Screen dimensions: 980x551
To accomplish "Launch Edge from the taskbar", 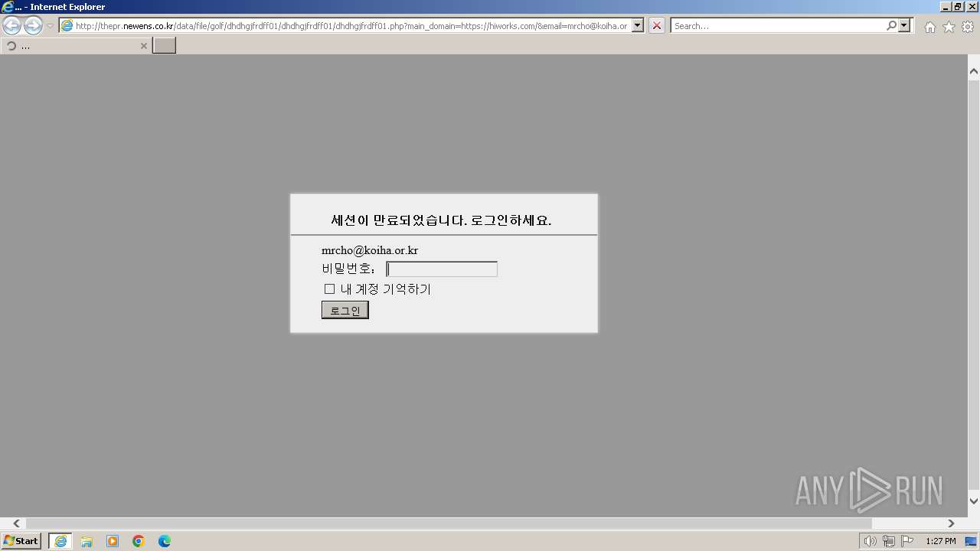I will pyautogui.click(x=165, y=541).
